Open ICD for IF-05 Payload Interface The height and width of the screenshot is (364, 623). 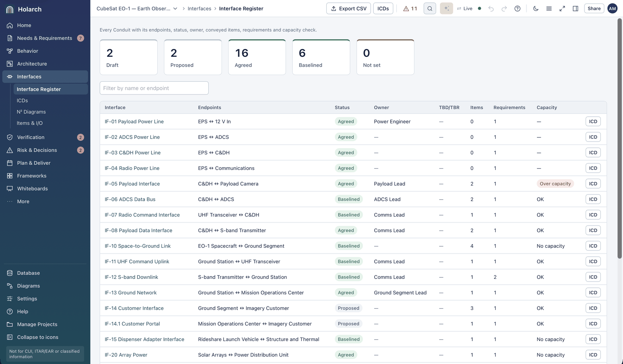pyautogui.click(x=593, y=184)
